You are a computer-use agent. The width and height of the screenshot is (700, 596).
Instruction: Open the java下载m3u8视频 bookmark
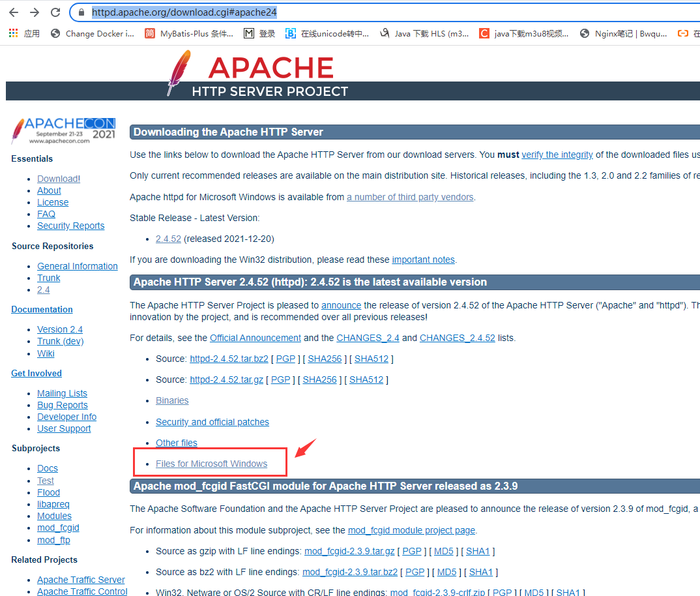click(x=523, y=33)
